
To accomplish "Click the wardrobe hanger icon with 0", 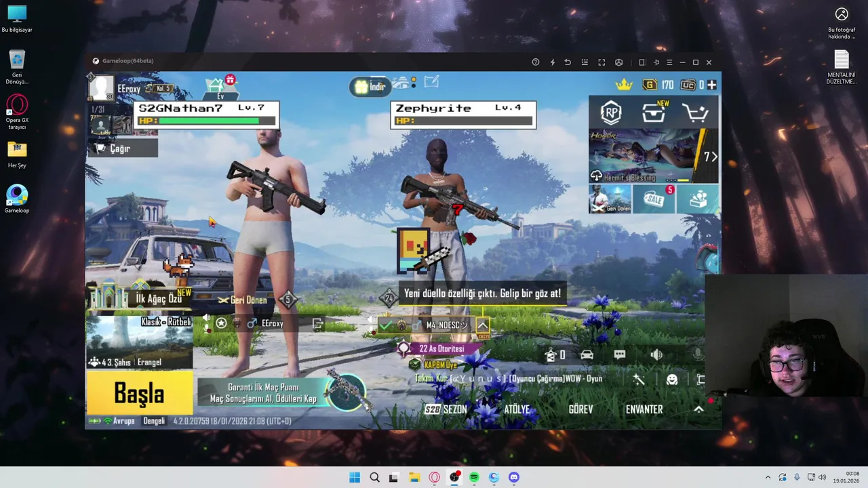I will pyautogui.click(x=555, y=354).
